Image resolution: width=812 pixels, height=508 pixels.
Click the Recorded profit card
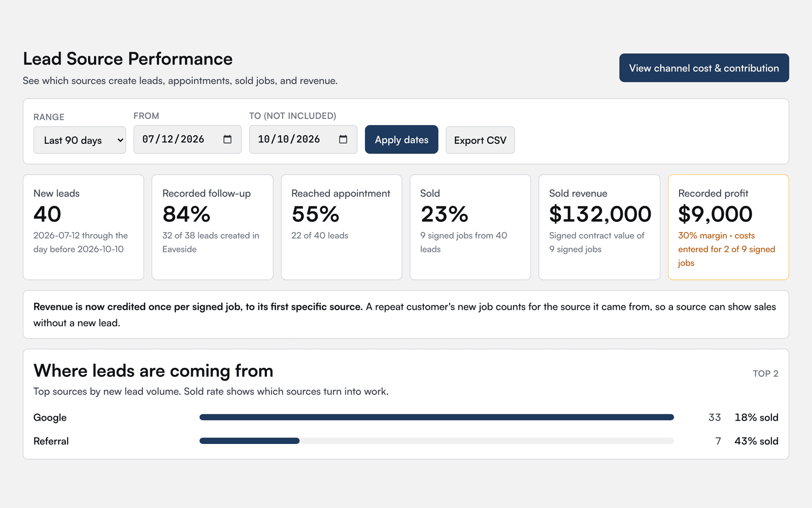728,227
